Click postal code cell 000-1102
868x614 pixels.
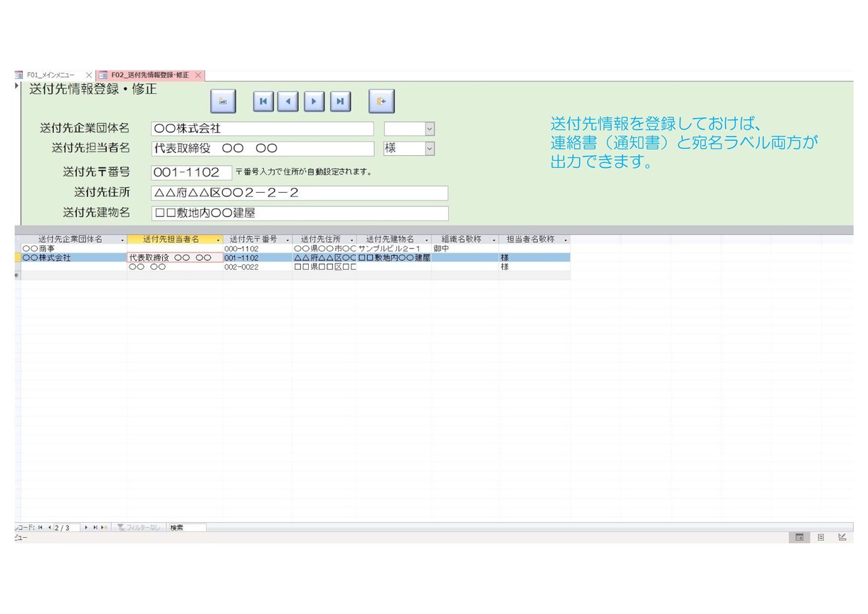[x=258, y=248]
